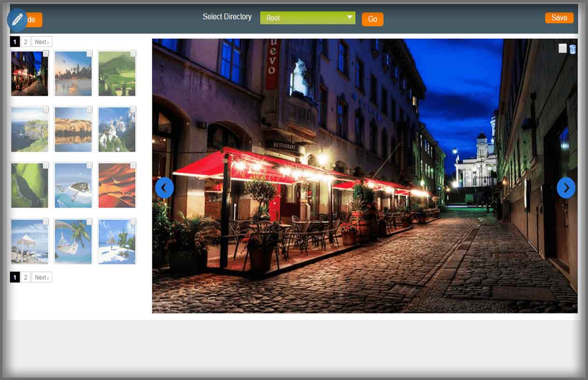Click the trash can delete icon

(573, 49)
